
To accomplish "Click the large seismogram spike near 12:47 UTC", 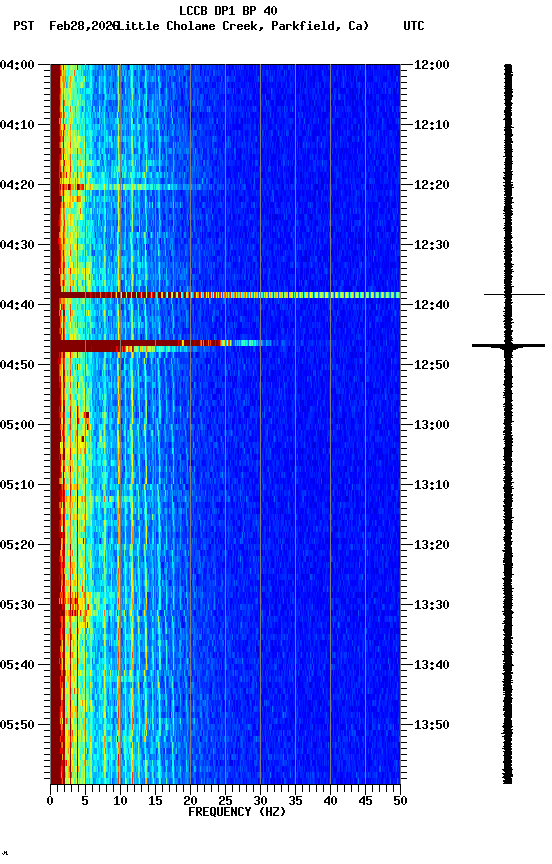I will [508, 345].
